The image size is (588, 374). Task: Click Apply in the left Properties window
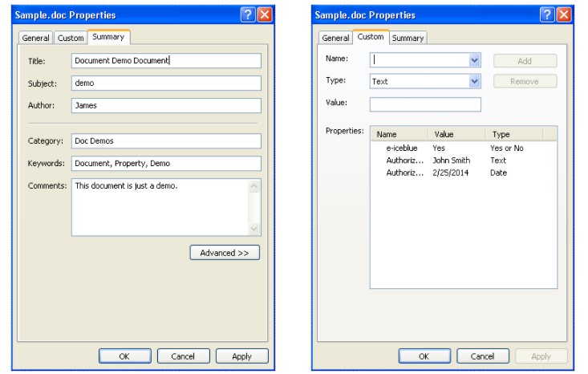pos(242,356)
